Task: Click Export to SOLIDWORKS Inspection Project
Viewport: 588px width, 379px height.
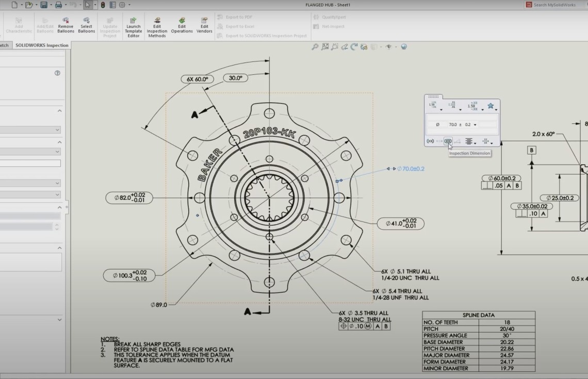Action: pyautogui.click(x=262, y=36)
